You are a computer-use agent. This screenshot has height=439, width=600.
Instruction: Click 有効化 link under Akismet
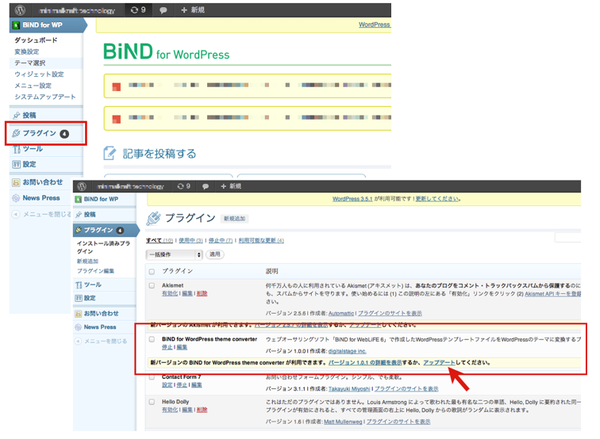pyautogui.click(x=170, y=294)
